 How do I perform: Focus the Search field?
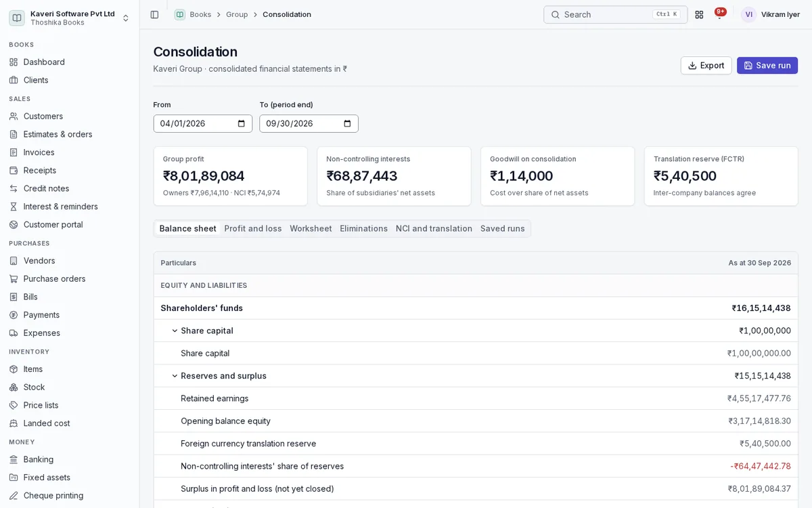[x=615, y=14]
